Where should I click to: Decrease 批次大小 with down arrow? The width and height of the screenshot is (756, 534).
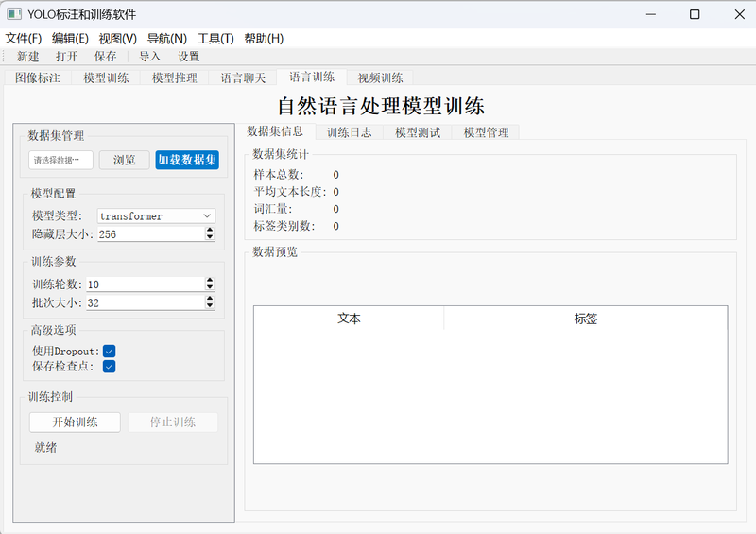(x=210, y=306)
